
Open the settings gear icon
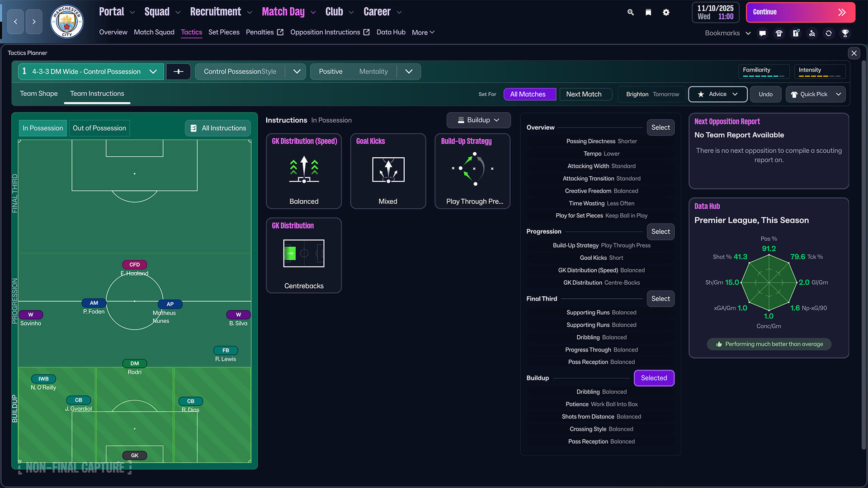point(666,12)
